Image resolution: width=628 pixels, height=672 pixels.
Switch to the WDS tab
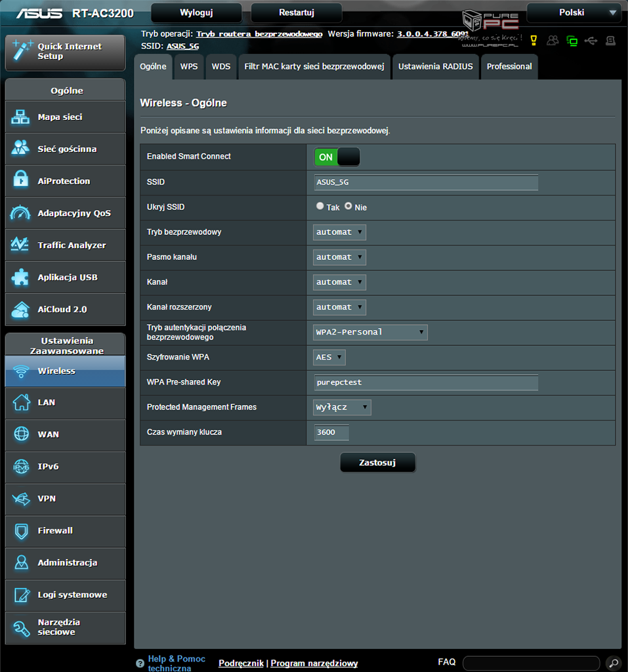(x=221, y=66)
